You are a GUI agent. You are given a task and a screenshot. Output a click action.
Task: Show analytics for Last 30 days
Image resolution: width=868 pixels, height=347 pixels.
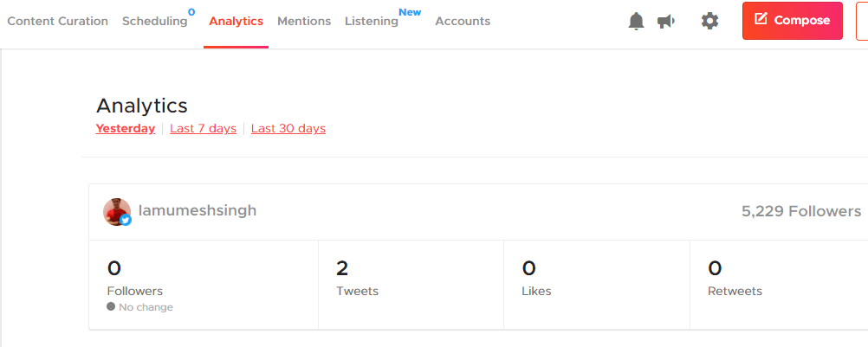click(x=288, y=129)
